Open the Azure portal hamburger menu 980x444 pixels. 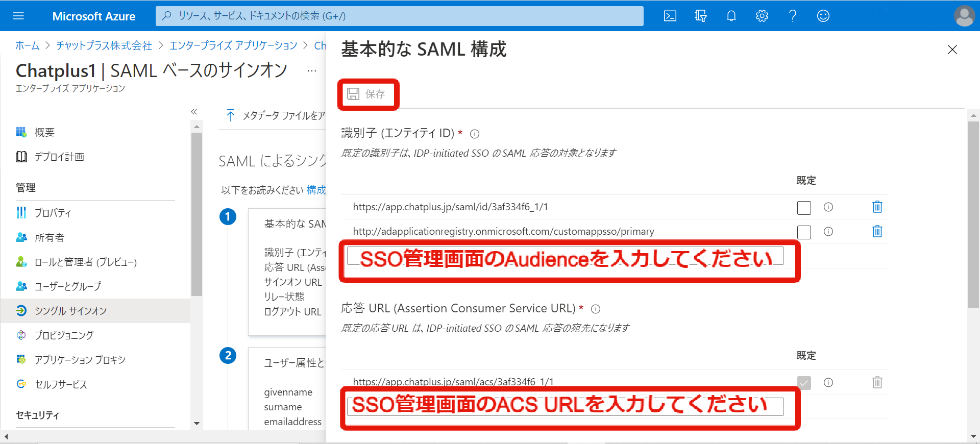18,16
